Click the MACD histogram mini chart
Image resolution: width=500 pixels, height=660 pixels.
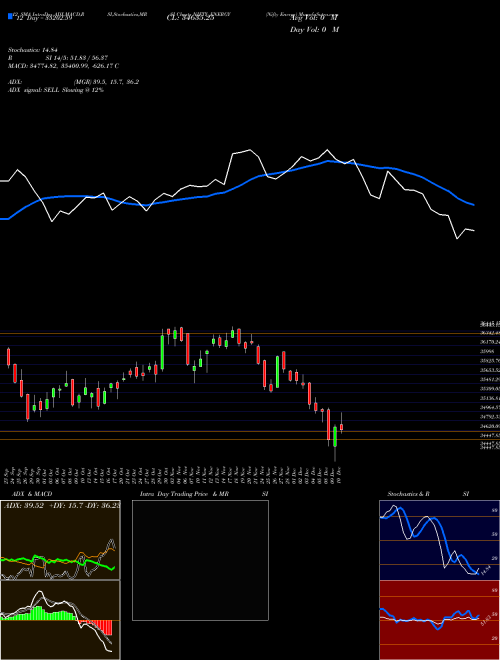tap(60, 620)
